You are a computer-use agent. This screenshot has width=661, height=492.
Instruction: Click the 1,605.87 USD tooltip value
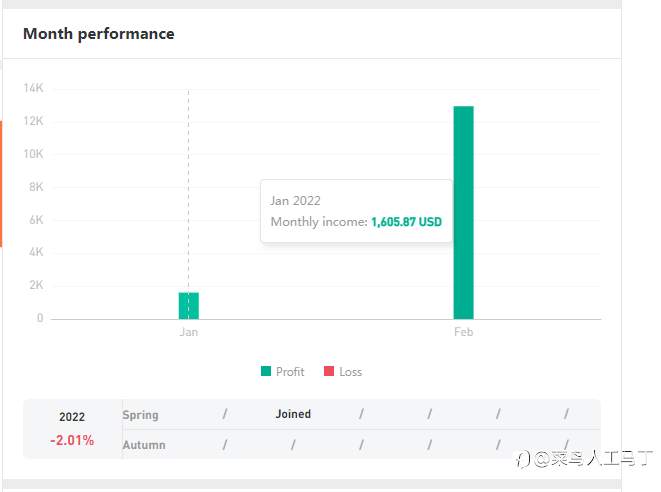(406, 222)
